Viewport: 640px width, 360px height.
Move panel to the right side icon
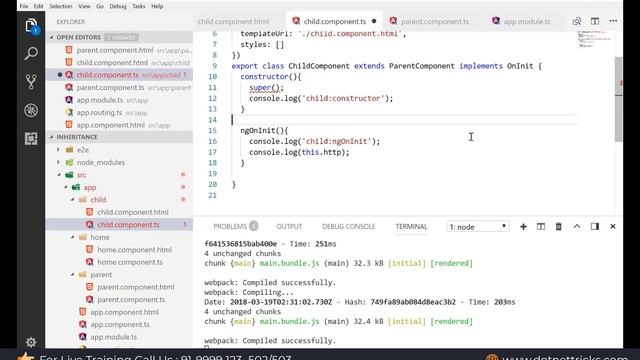595,227
